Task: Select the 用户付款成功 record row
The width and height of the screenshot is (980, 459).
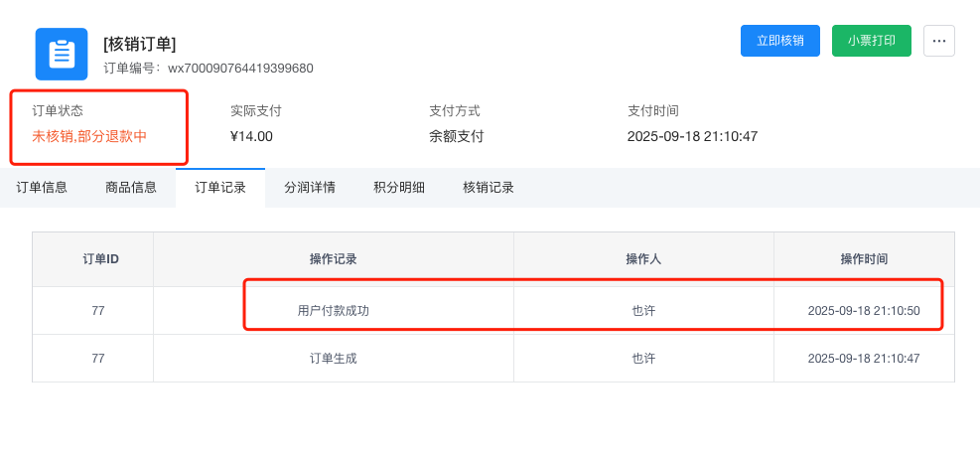Action: click(x=333, y=311)
